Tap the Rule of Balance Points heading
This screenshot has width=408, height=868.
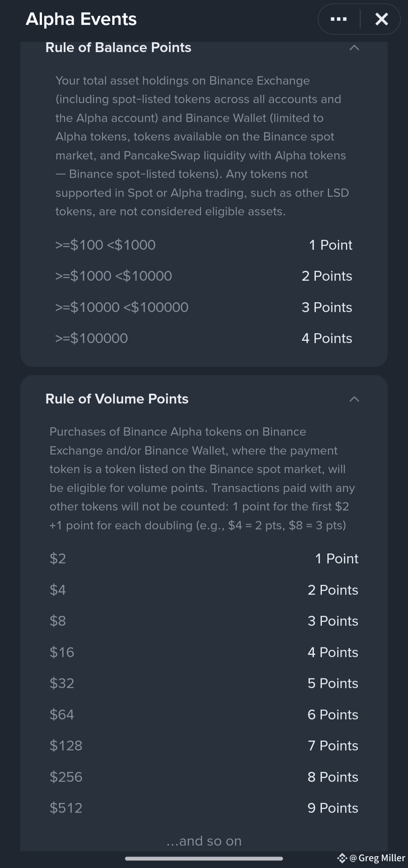[118, 48]
